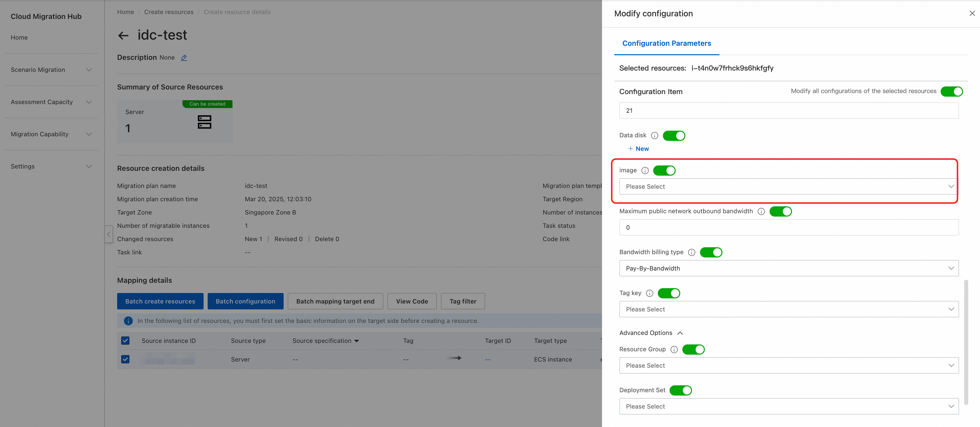Collapse the left sidebar with the handle
Image resolution: width=980 pixels, height=427 pixels.
(108, 234)
